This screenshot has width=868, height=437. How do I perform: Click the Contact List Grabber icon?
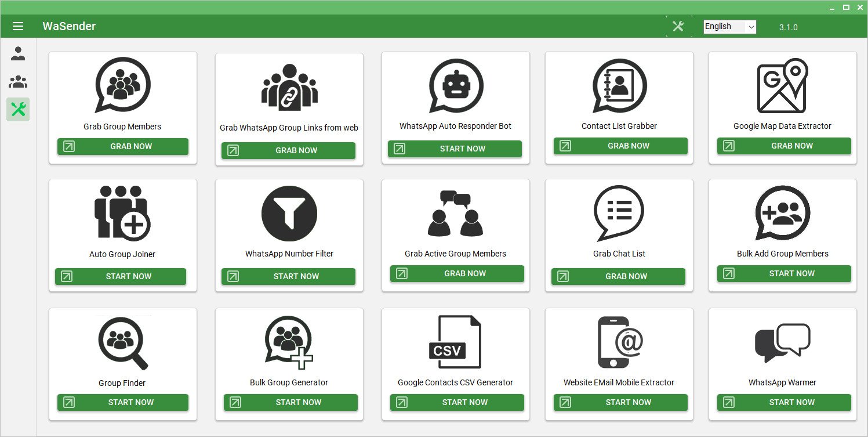pos(619,86)
